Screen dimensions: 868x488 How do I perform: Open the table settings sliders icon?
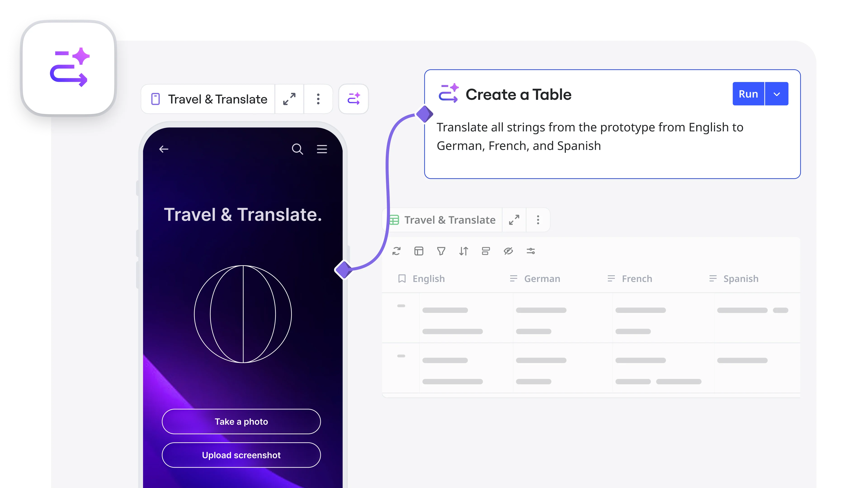coord(531,251)
